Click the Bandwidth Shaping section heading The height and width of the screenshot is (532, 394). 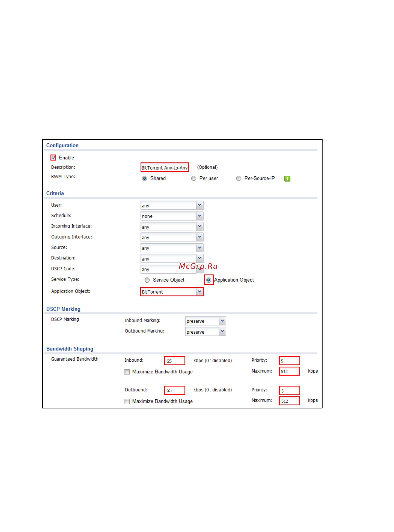tap(70, 349)
